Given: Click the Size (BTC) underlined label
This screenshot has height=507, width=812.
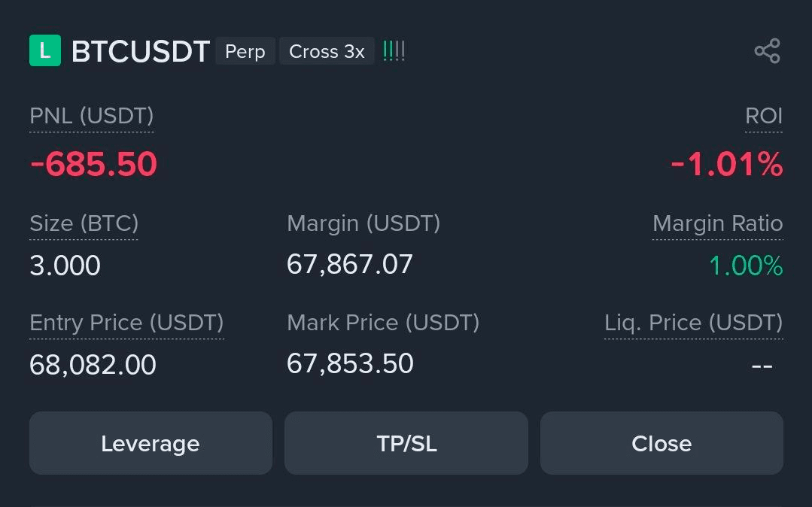Looking at the screenshot, I should [x=84, y=223].
